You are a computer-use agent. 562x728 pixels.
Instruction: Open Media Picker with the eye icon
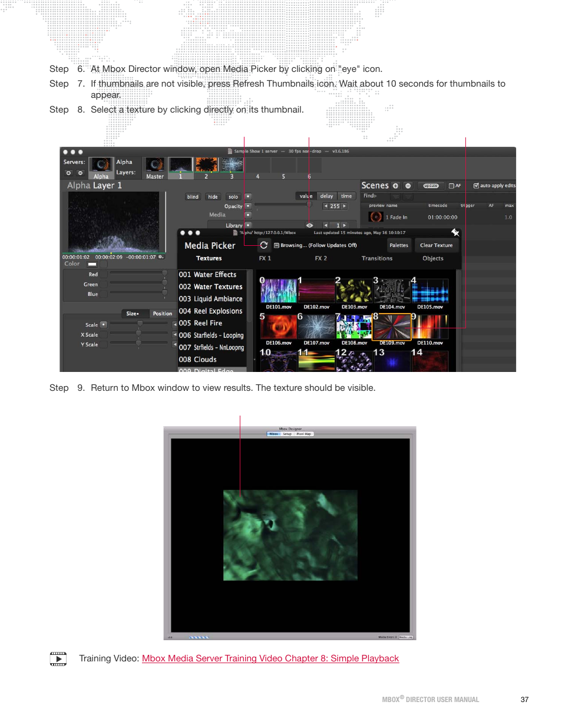pos(309,225)
